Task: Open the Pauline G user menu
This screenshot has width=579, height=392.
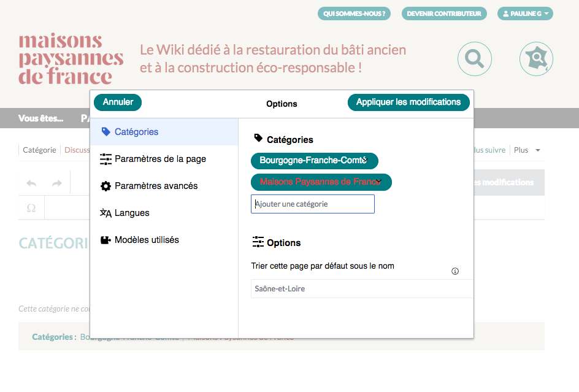Action: coord(524,13)
